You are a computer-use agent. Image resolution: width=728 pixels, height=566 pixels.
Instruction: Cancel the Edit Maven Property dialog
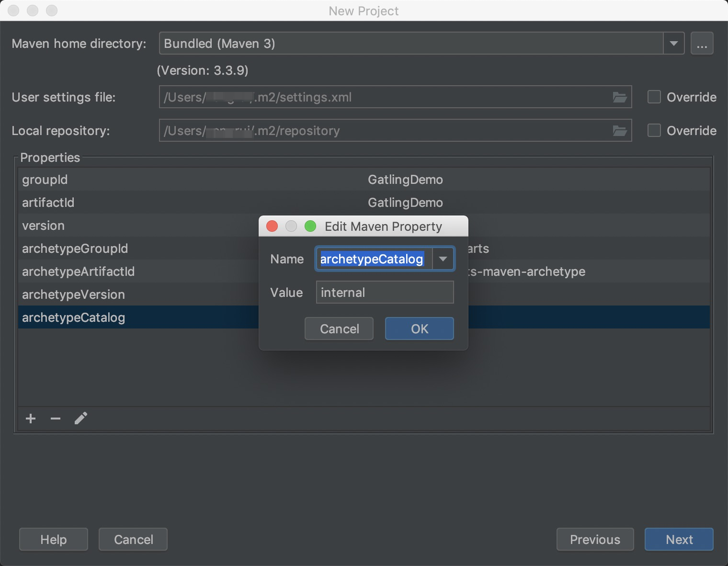click(339, 329)
